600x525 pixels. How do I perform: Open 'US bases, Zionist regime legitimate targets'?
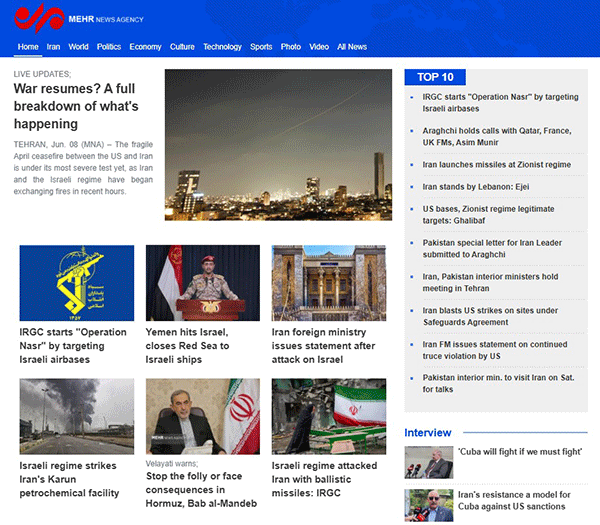(x=488, y=215)
